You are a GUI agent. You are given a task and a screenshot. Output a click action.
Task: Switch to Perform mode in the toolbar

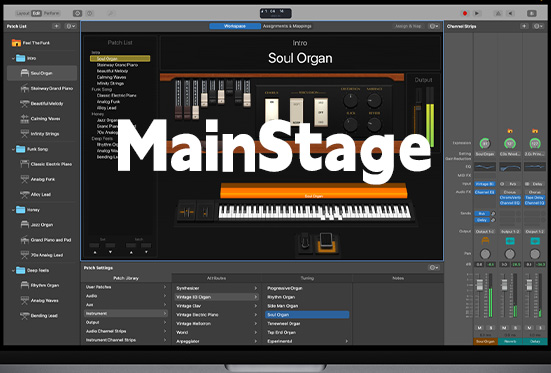pyautogui.click(x=51, y=13)
